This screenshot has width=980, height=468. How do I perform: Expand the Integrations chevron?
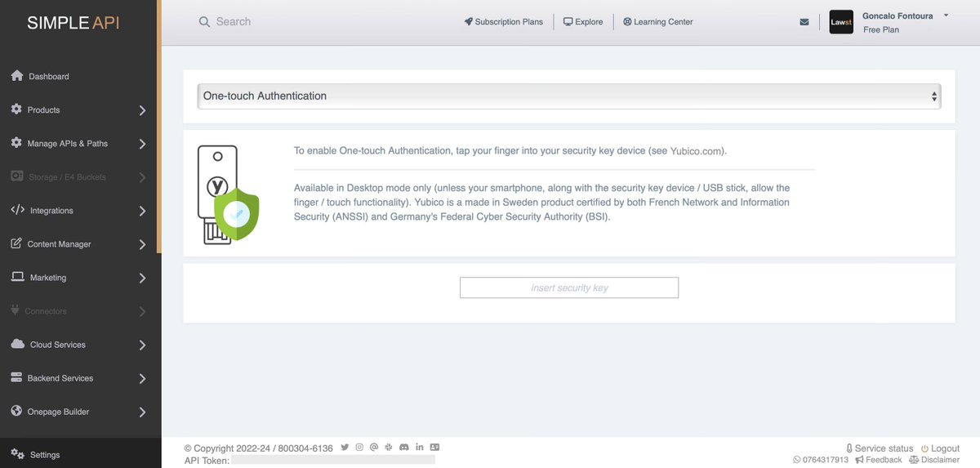pyautogui.click(x=142, y=211)
